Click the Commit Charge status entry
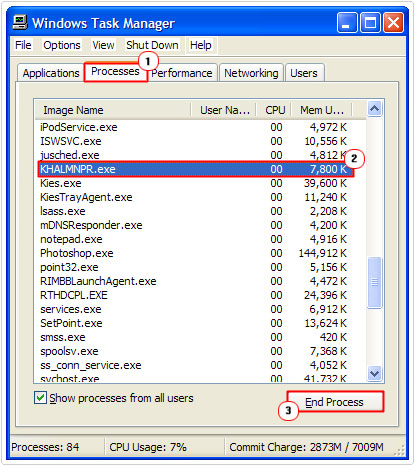The image size is (415, 466). pos(306,447)
